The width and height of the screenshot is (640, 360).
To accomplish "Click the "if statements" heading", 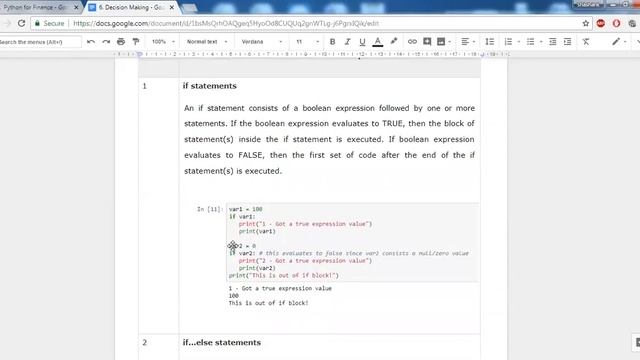I will [x=209, y=86].
